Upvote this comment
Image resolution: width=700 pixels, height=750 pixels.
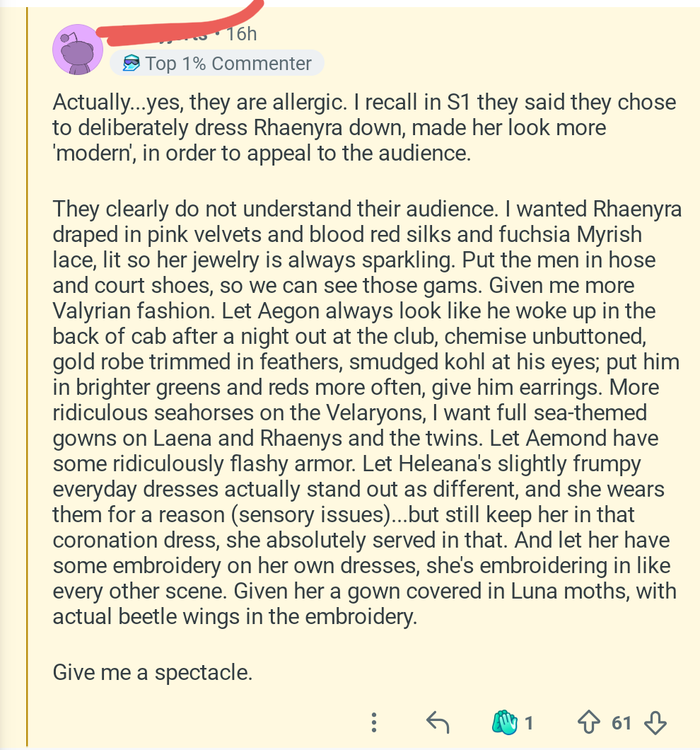(588, 722)
